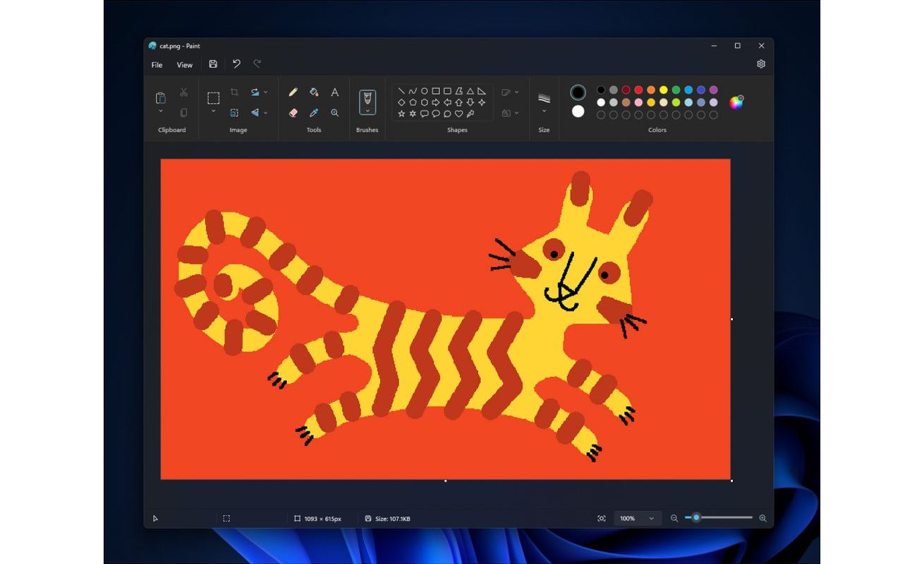Pick the orange color swatch
Image resolution: width=924 pixels, height=564 pixels.
[651, 90]
